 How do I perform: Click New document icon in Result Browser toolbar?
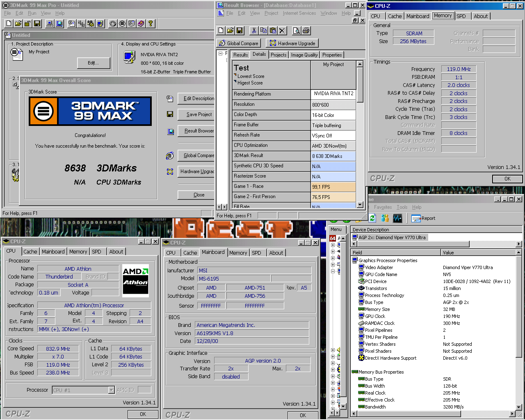[x=221, y=30]
